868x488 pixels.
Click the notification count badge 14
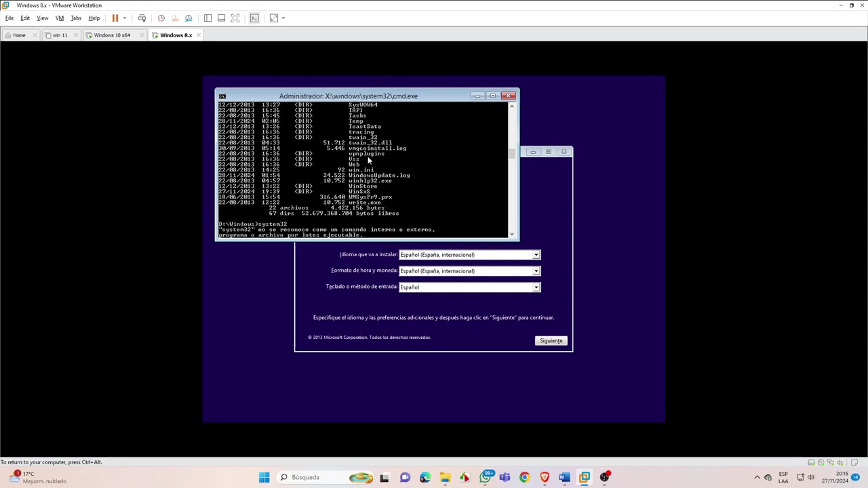pyautogui.click(x=855, y=477)
